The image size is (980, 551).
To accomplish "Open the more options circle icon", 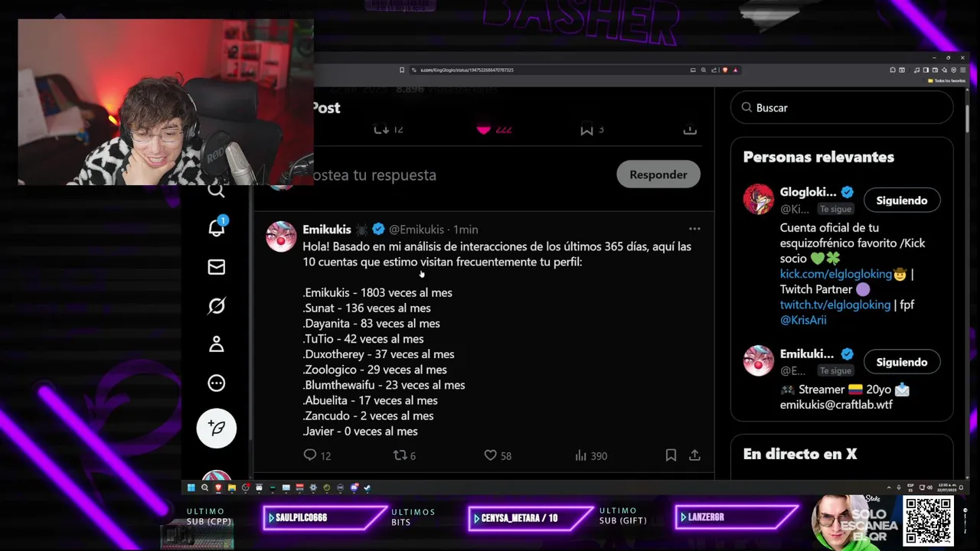I will click(217, 383).
